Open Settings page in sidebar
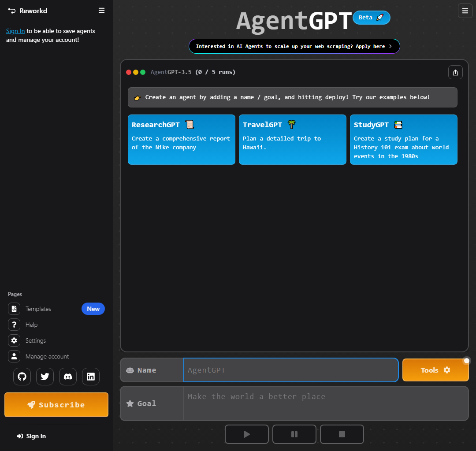Screen dimensions: 476x451 (x=36, y=340)
